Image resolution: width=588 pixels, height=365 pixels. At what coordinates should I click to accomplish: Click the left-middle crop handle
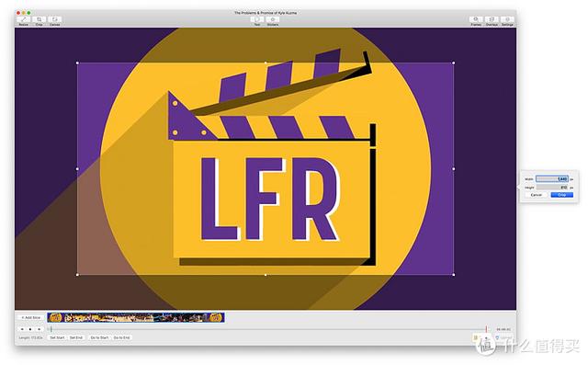77,169
